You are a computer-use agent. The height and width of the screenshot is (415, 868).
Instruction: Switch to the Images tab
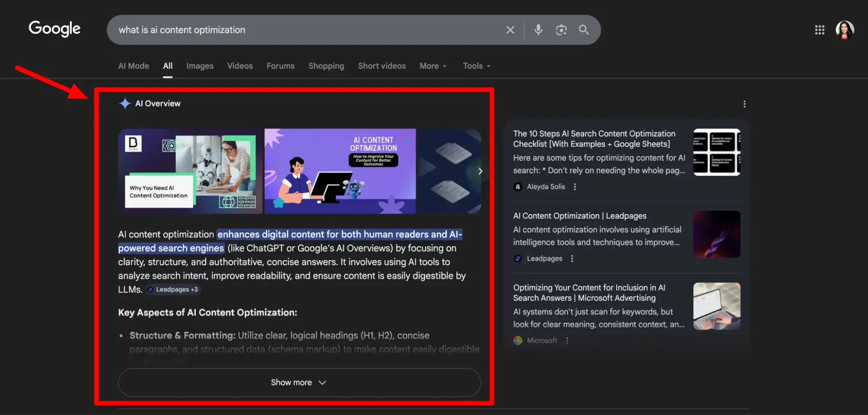[199, 66]
